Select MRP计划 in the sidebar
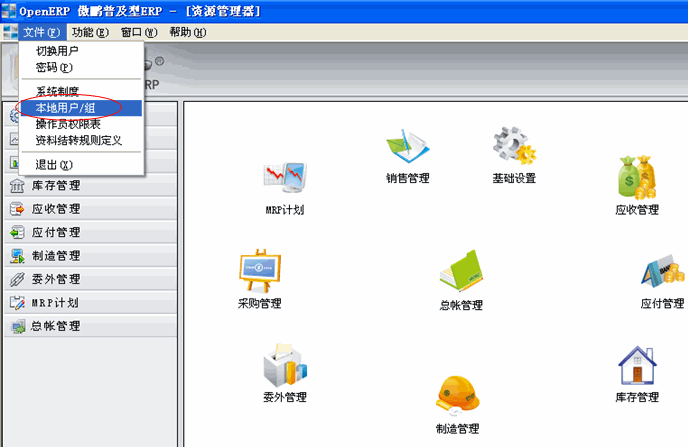 click(91, 303)
